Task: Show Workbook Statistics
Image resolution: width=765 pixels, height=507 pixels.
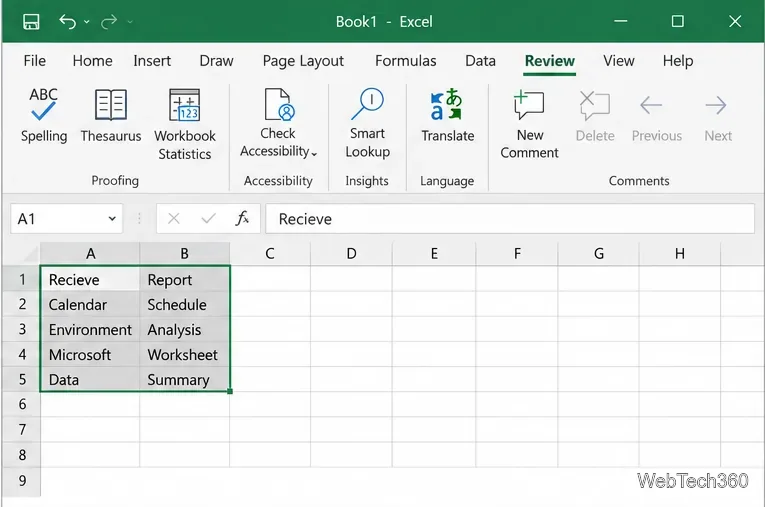Action: [185, 124]
